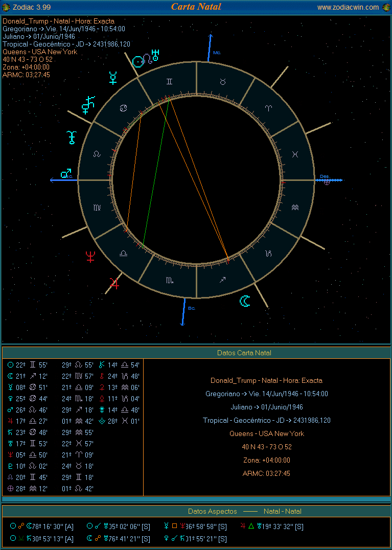Select the red Jupiter glyph on the chart wheel
The height and width of the screenshot is (550, 392).
(114, 283)
